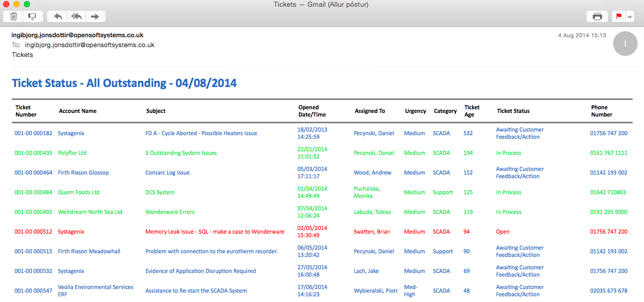Click assignee 'Labuda, Tobias'
The image size is (644, 302).
372,212
